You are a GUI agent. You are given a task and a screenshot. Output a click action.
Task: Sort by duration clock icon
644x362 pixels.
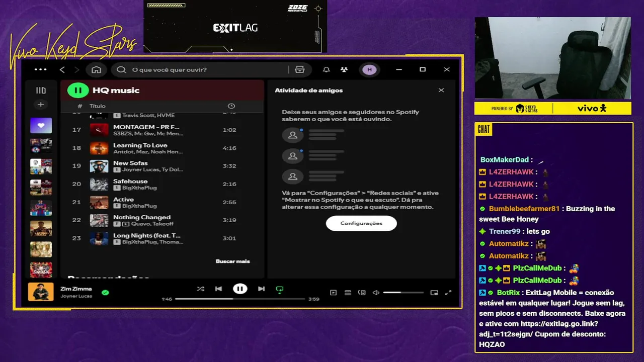(x=231, y=106)
